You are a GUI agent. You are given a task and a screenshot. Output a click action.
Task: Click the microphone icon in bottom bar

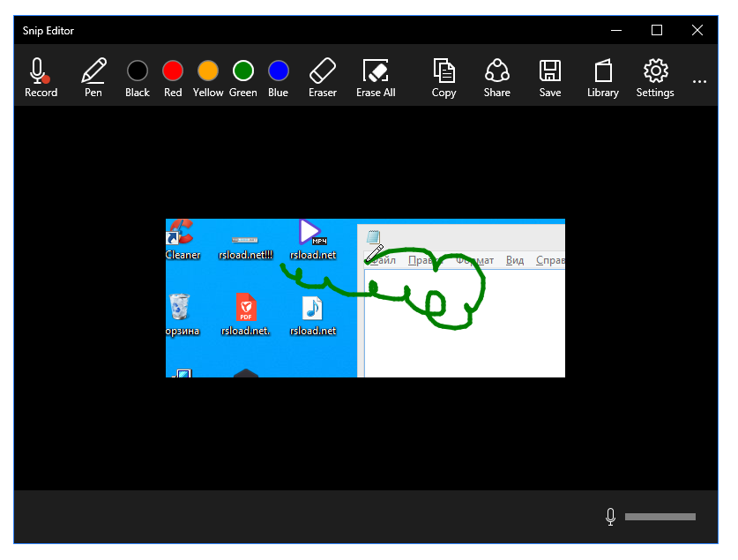point(610,517)
